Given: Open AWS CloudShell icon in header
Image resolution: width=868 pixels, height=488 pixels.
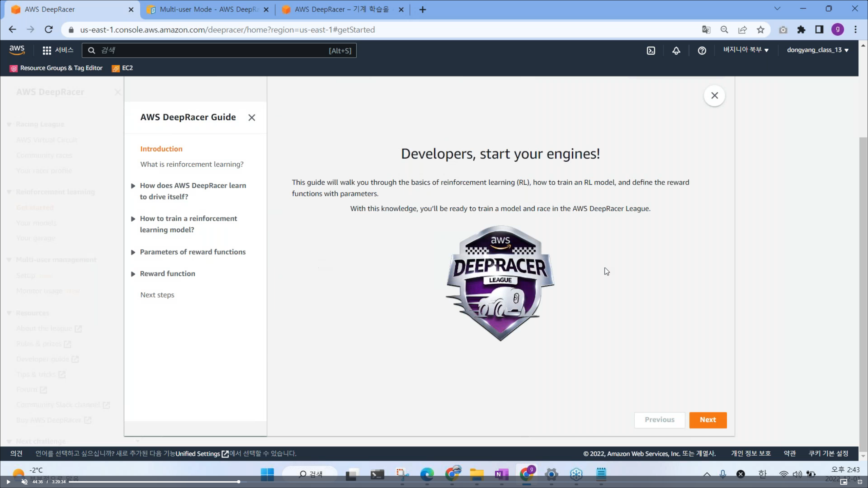Looking at the screenshot, I should pyautogui.click(x=651, y=50).
